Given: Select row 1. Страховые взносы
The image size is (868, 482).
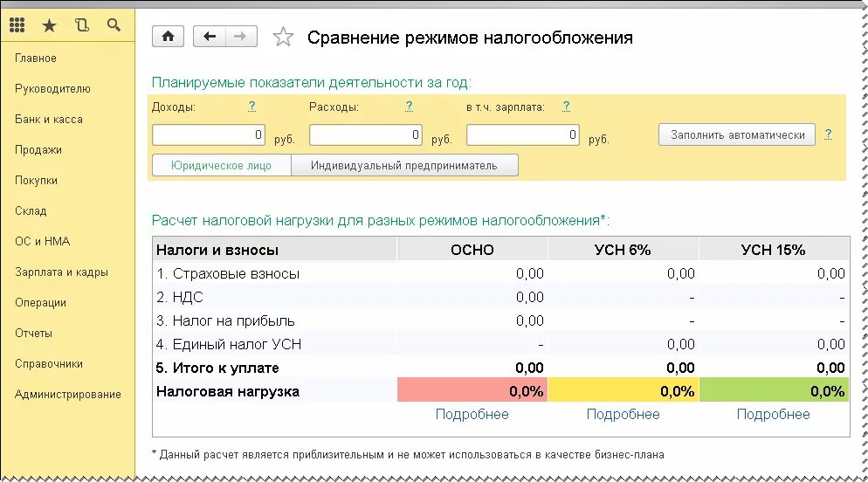Looking at the screenshot, I should click(x=501, y=273).
